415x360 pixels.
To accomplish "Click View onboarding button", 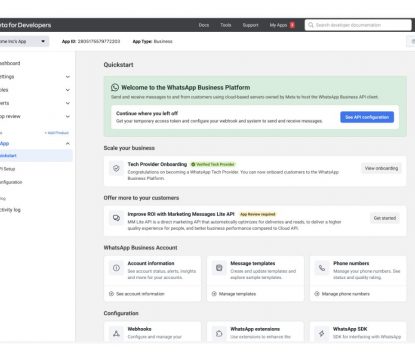I will (x=381, y=168).
